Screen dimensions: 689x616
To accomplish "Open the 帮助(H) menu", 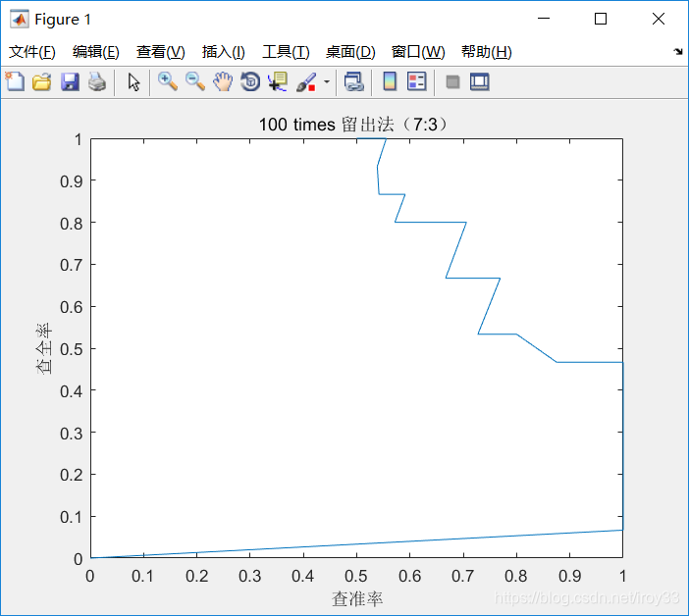I will tap(487, 52).
